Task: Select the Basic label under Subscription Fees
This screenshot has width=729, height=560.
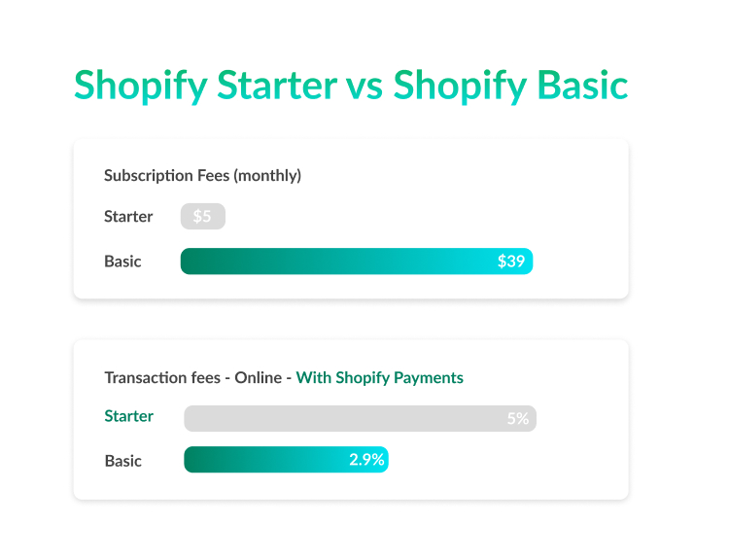Action: coord(122,262)
